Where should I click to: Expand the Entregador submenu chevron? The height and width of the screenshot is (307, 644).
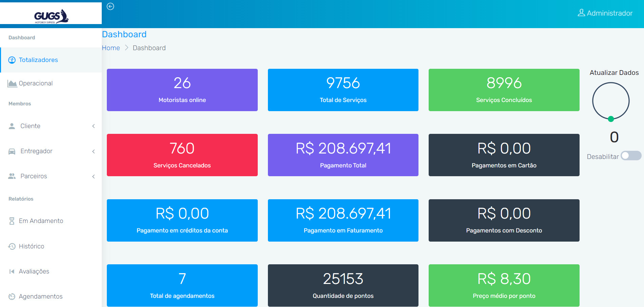[94, 151]
